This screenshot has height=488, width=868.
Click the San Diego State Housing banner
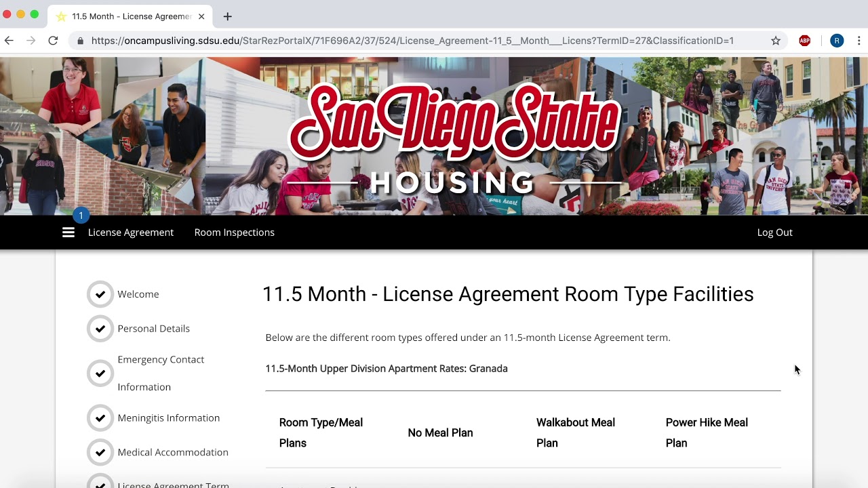pyautogui.click(x=434, y=136)
